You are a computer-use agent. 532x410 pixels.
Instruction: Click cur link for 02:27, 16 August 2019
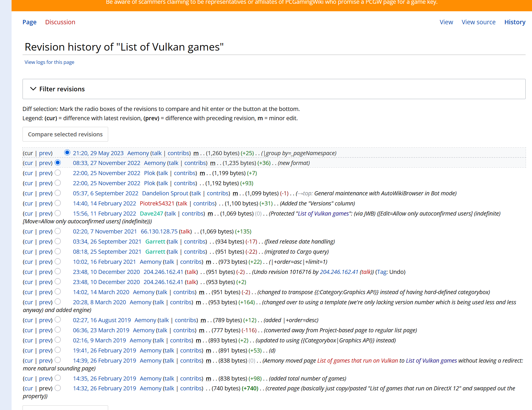[29, 320]
